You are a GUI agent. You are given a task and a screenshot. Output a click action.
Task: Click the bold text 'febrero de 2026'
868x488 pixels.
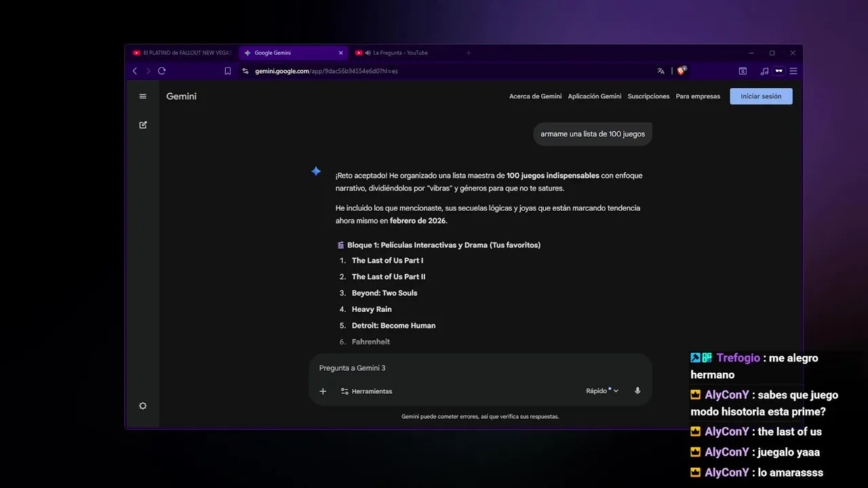point(418,221)
